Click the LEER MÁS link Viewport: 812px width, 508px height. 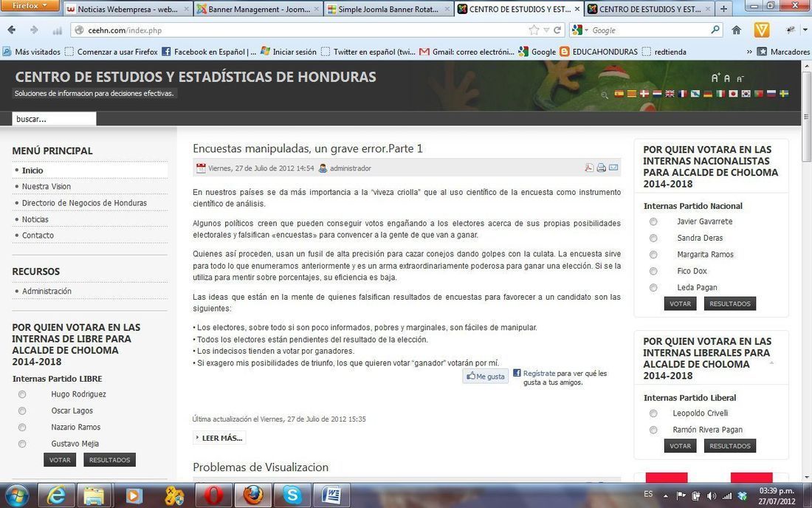point(219,438)
